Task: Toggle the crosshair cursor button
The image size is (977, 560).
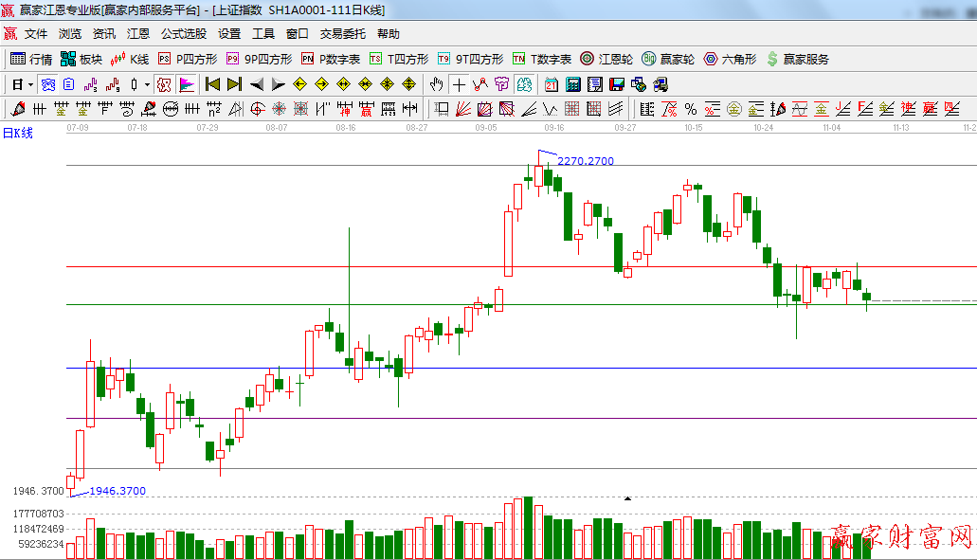Action: [459, 84]
